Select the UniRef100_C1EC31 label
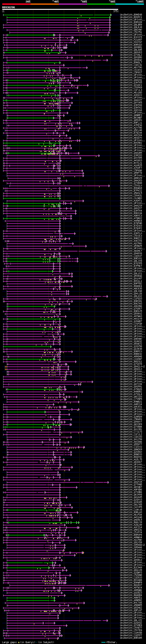 click(131, 65)
